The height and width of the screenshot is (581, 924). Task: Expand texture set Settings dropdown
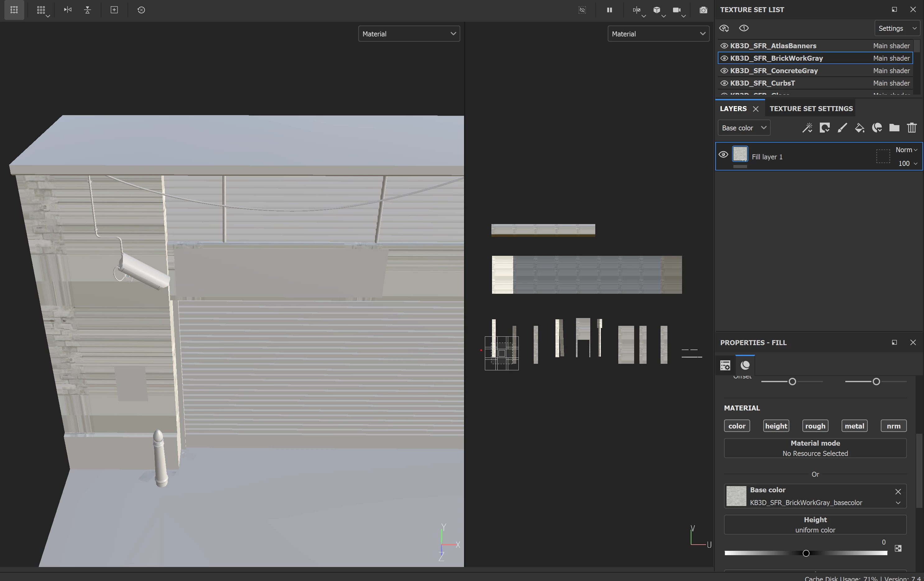click(x=897, y=28)
